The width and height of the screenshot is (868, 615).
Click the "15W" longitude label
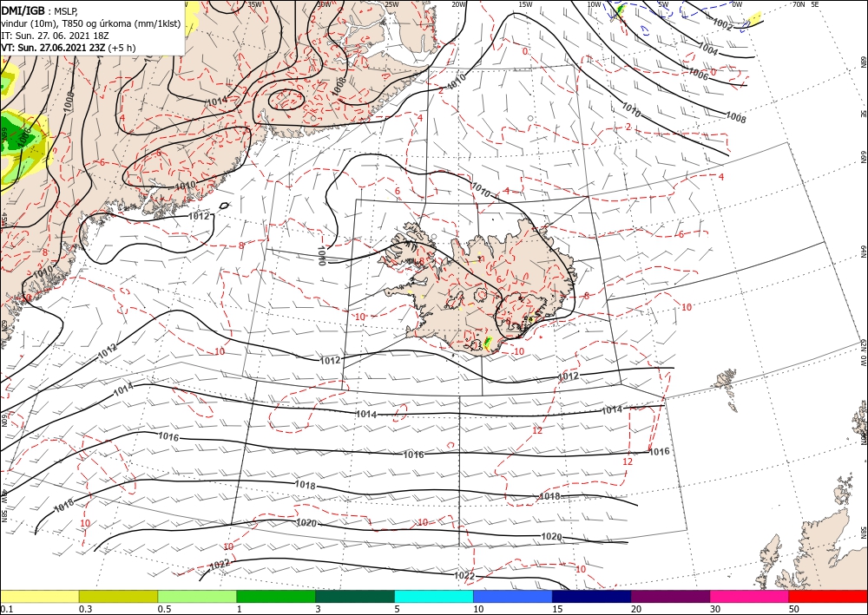point(525,4)
